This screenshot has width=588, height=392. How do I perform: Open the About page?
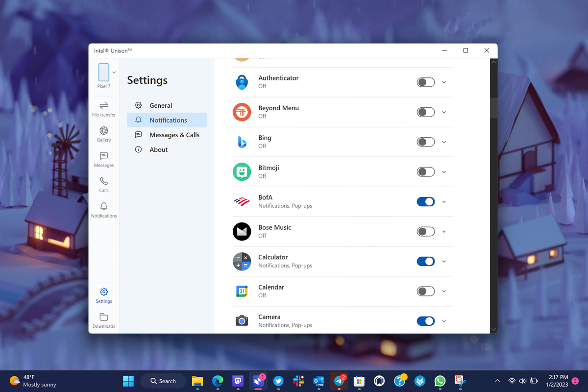point(158,149)
